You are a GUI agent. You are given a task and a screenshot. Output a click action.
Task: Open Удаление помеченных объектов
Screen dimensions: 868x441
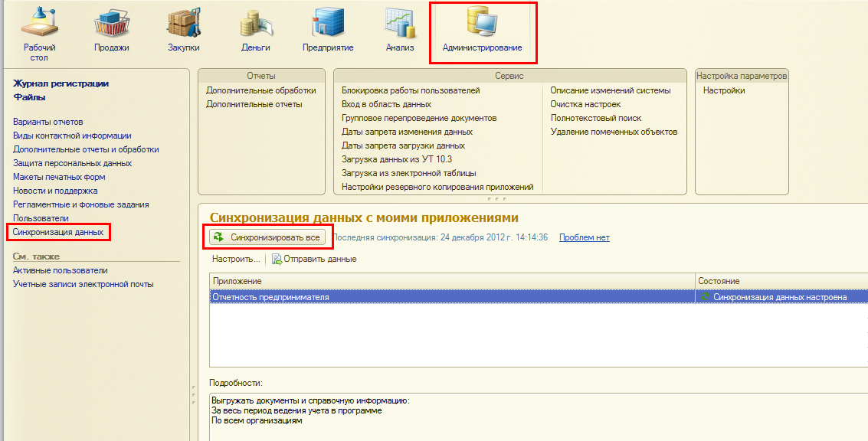[614, 132]
